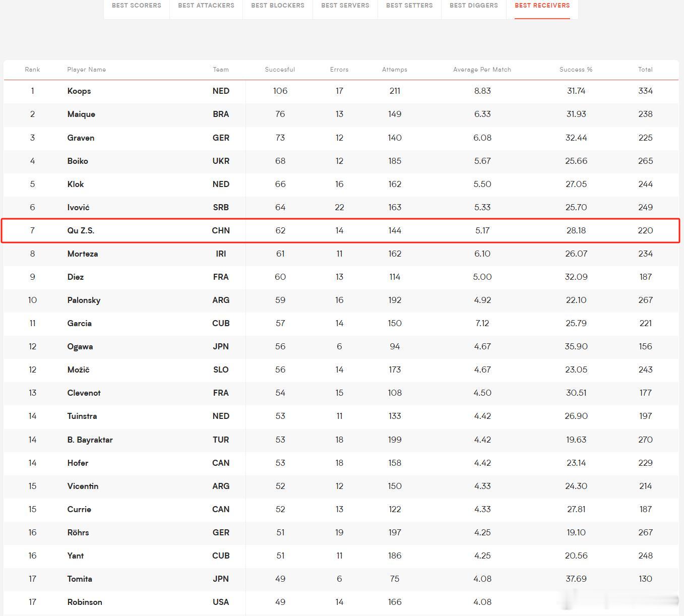This screenshot has height=616, width=684.
Task: Switch to Best Diggers tab
Action: [x=474, y=6]
